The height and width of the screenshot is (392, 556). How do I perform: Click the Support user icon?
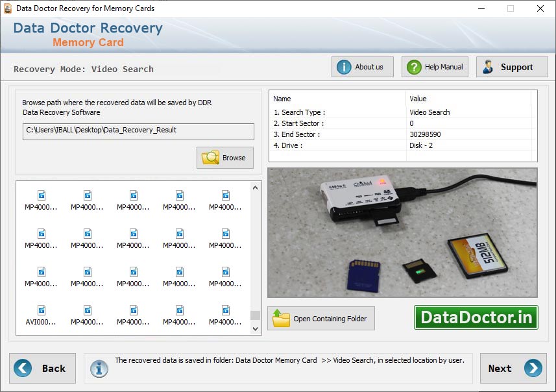(487, 66)
